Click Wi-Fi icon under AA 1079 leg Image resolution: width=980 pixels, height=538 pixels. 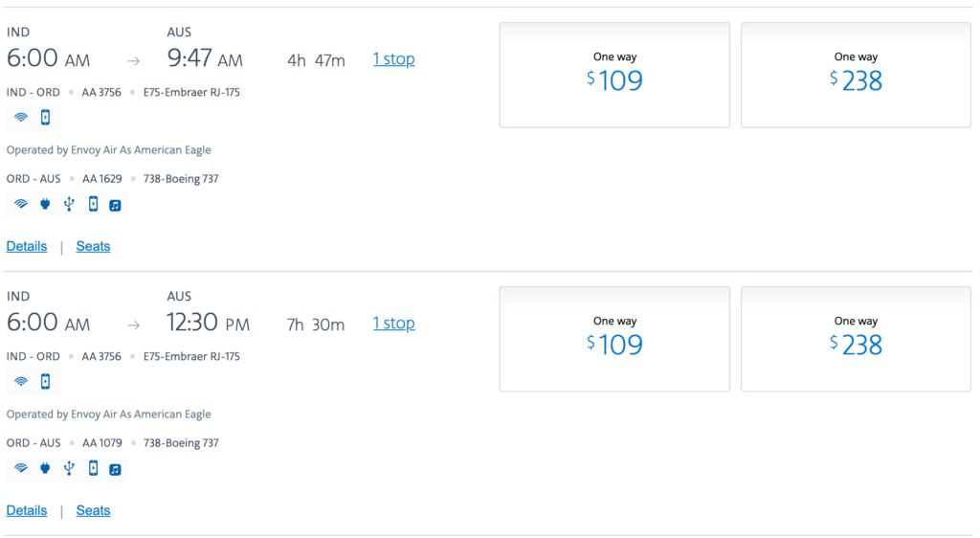click(x=21, y=469)
